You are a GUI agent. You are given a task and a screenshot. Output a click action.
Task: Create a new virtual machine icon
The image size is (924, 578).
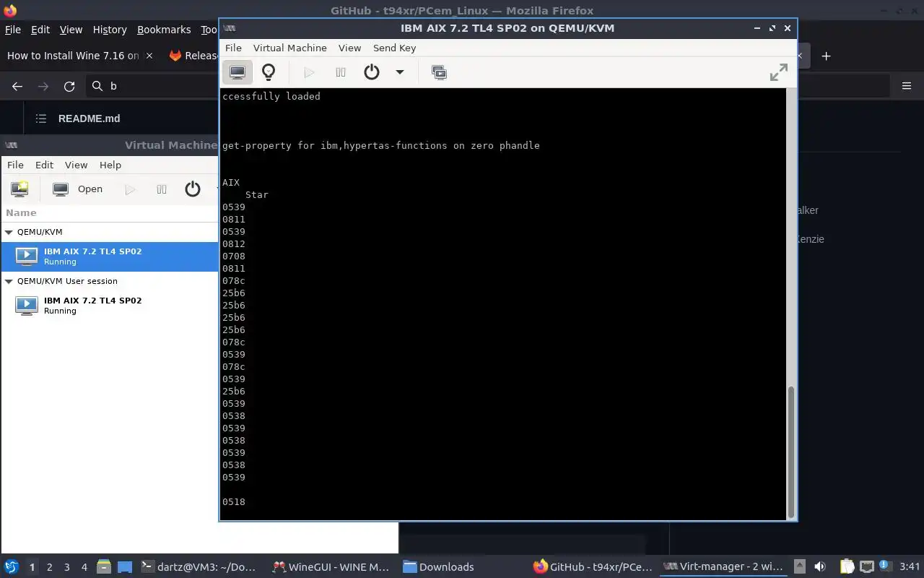[x=19, y=189]
